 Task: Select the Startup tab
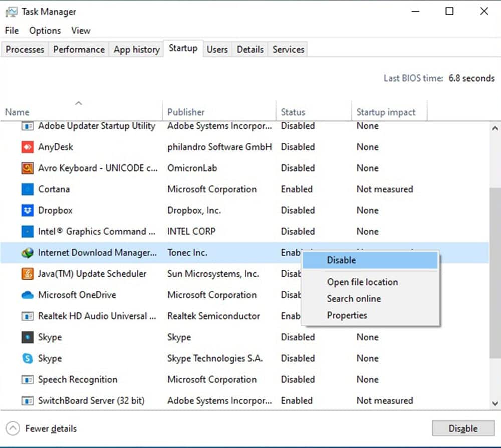pos(183,48)
